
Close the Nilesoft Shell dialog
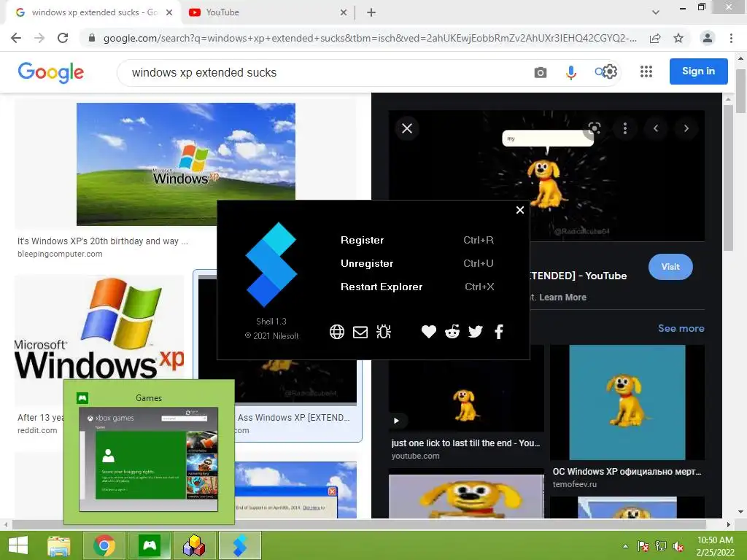tap(519, 210)
